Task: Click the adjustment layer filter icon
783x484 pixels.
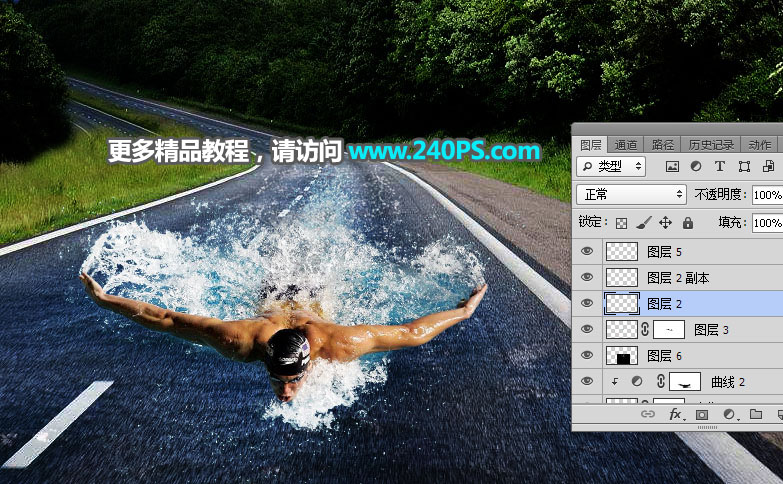Action: click(696, 166)
